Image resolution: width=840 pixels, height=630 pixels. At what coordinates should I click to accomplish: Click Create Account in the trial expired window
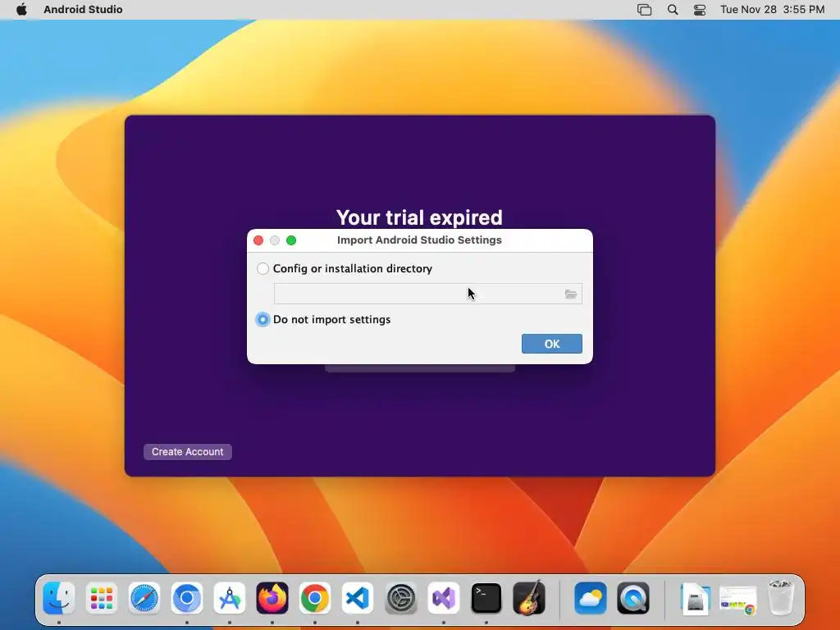point(188,452)
